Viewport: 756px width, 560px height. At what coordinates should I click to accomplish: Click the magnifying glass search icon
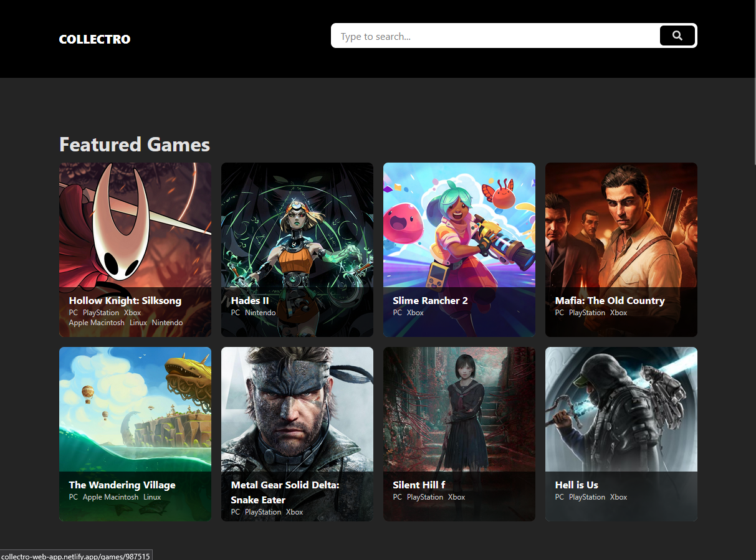pos(677,36)
